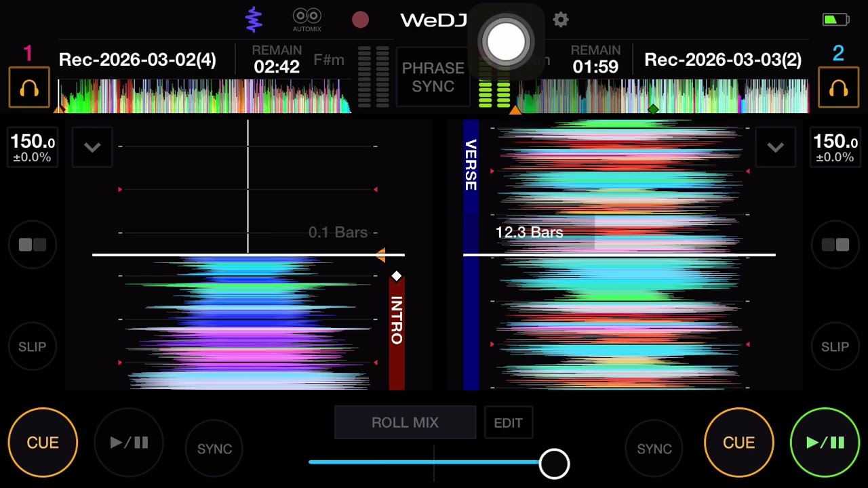Enable Slip mode on deck 1
Image resolution: width=868 pixels, height=488 pixels.
(32, 346)
